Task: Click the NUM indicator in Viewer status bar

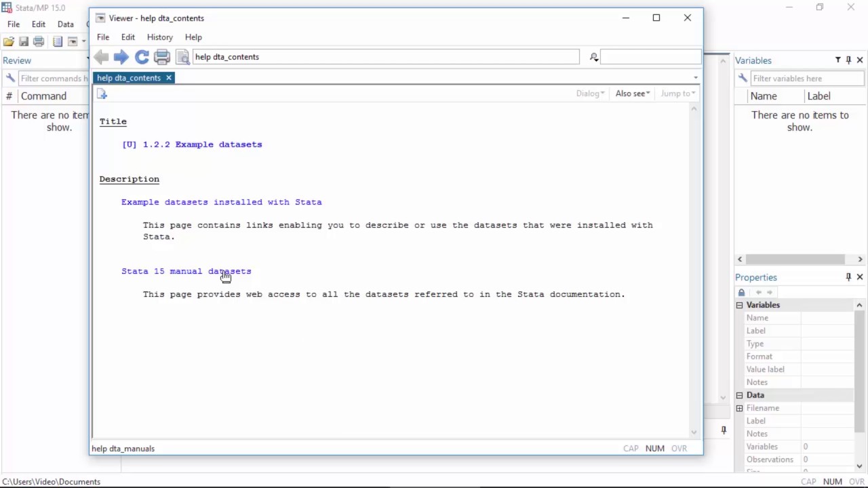Action: (x=654, y=449)
